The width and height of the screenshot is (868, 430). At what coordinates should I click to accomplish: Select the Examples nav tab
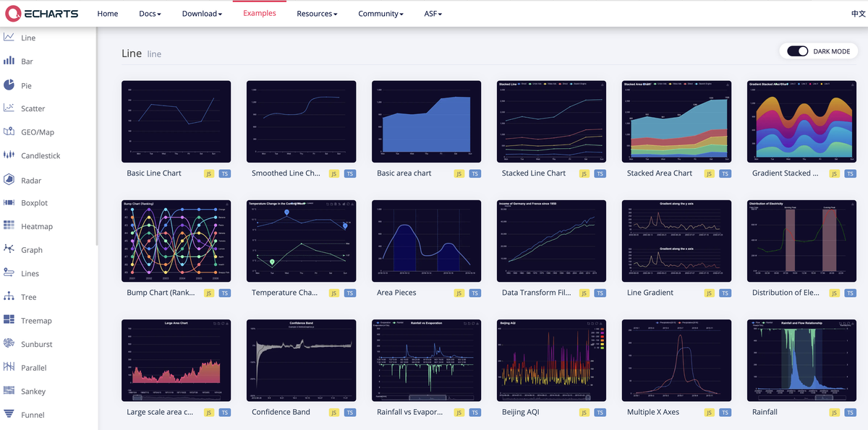pyautogui.click(x=259, y=14)
